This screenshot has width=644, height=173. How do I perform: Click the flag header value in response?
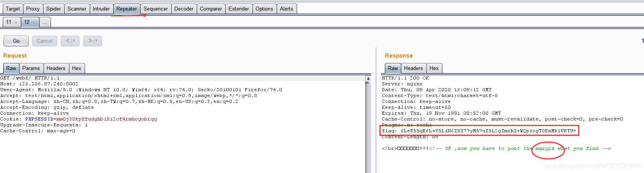(488, 131)
